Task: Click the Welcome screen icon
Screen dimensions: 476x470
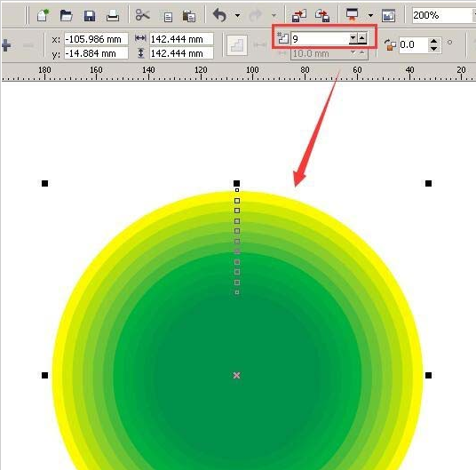Action: click(389, 15)
